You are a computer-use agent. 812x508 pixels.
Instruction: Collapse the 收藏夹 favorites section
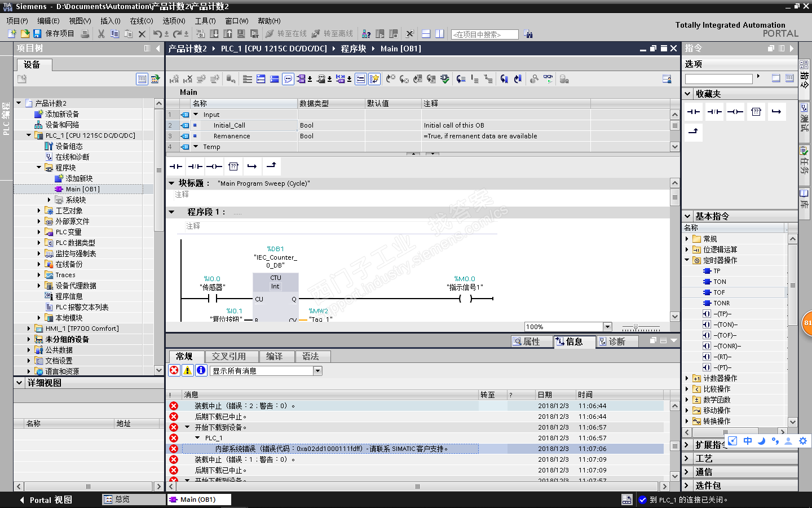(x=688, y=94)
